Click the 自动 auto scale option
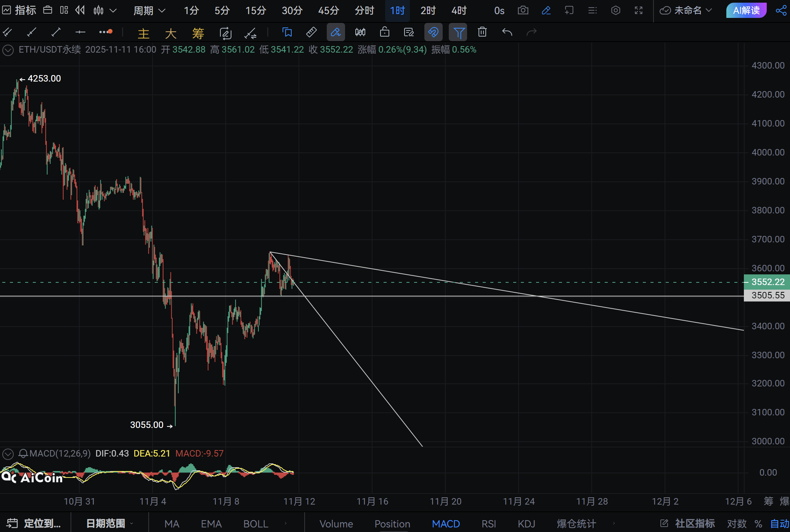 point(779,524)
